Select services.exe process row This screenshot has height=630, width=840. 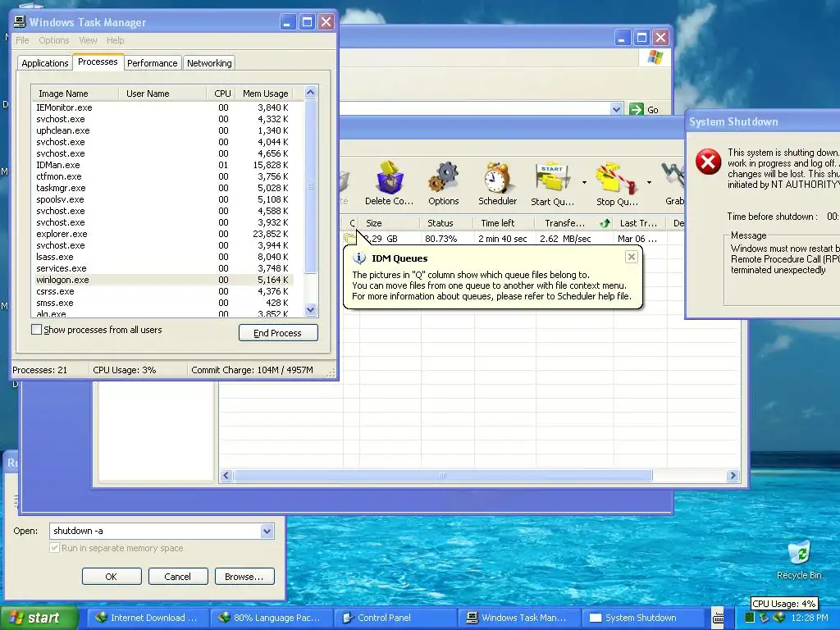pos(163,268)
